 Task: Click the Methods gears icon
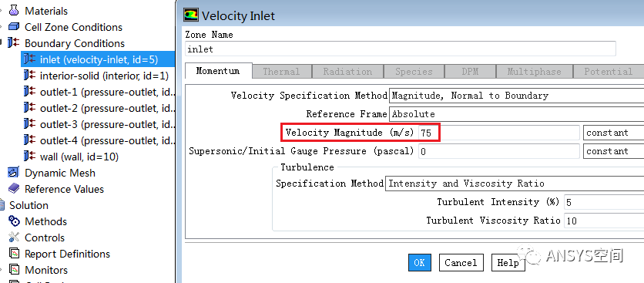(x=14, y=221)
